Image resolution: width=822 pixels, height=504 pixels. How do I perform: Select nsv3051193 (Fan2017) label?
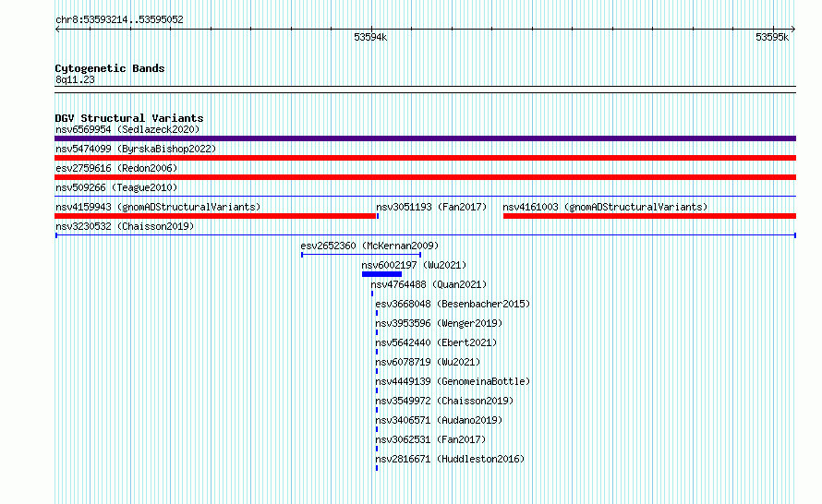[x=431, y=207]
